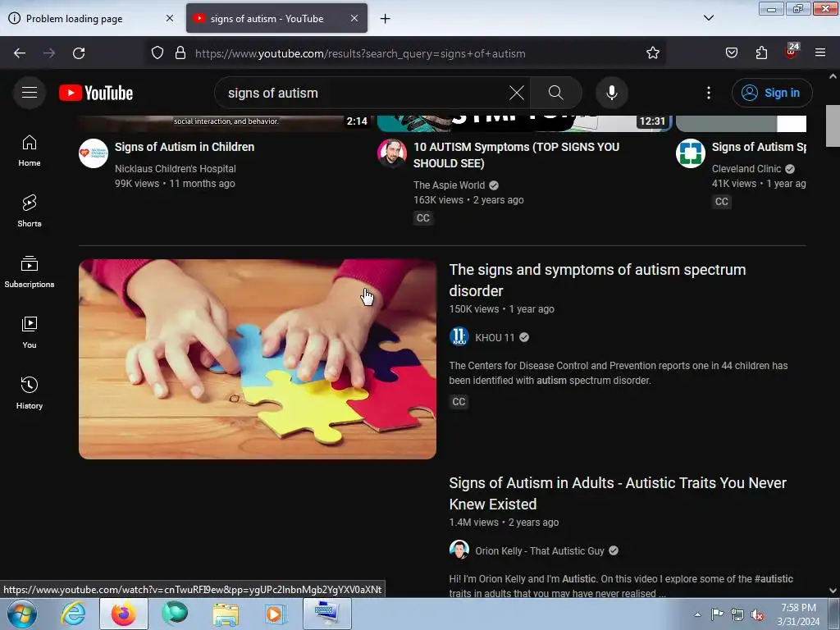Image resolution: width=840 pixels, height=630 pixels.
Task: Click browser forward arrow
Action: tap(49, 53)
